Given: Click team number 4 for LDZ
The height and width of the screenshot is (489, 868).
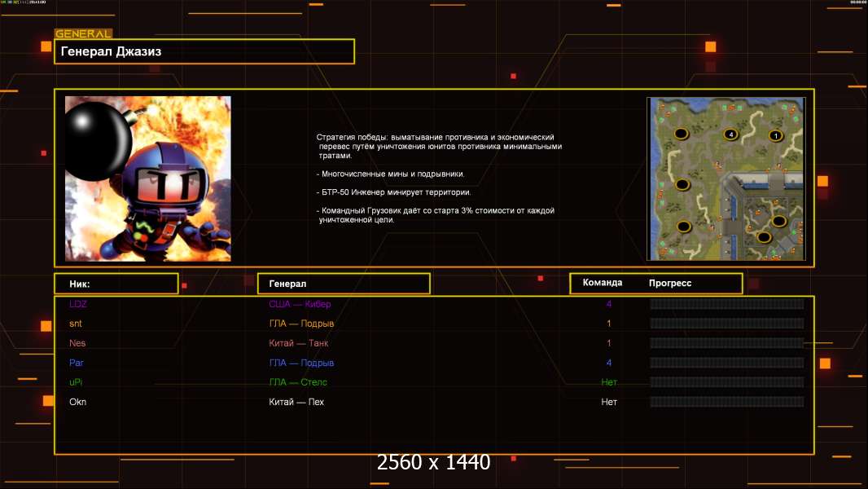Looking at the screenshot, I should point(609,304).
